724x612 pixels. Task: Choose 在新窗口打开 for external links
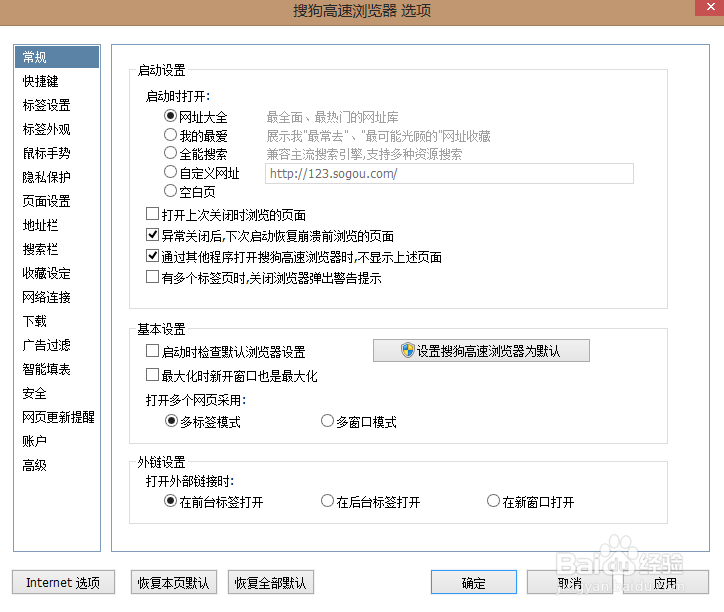point(494,501)
